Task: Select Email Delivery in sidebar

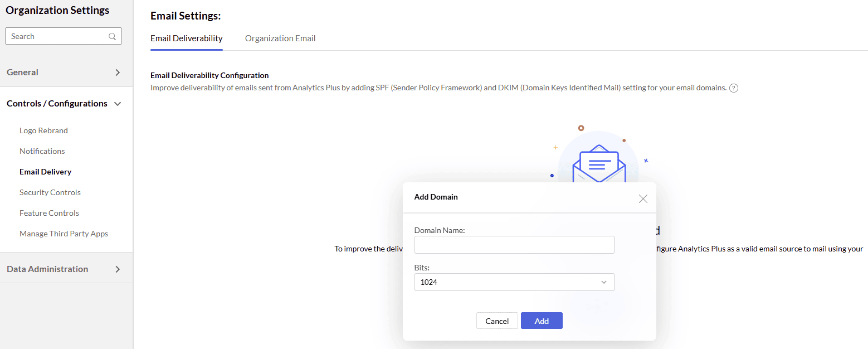Action: pos(45,172)
